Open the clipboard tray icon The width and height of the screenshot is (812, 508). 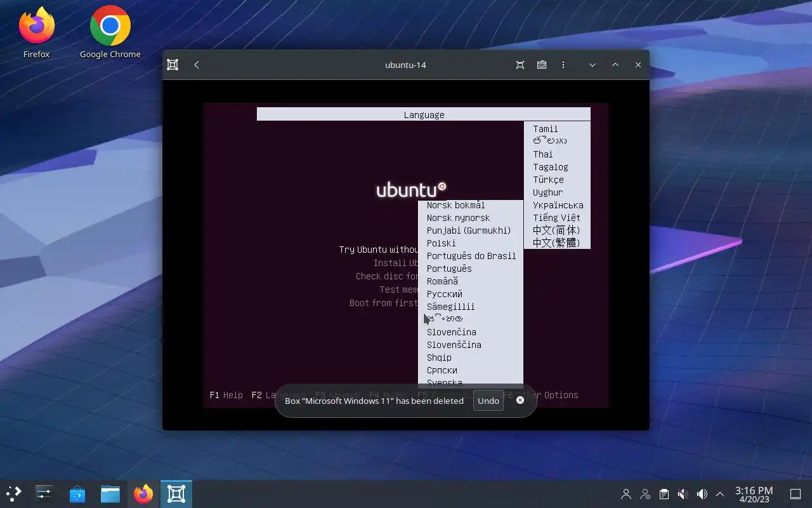point(664,494)
